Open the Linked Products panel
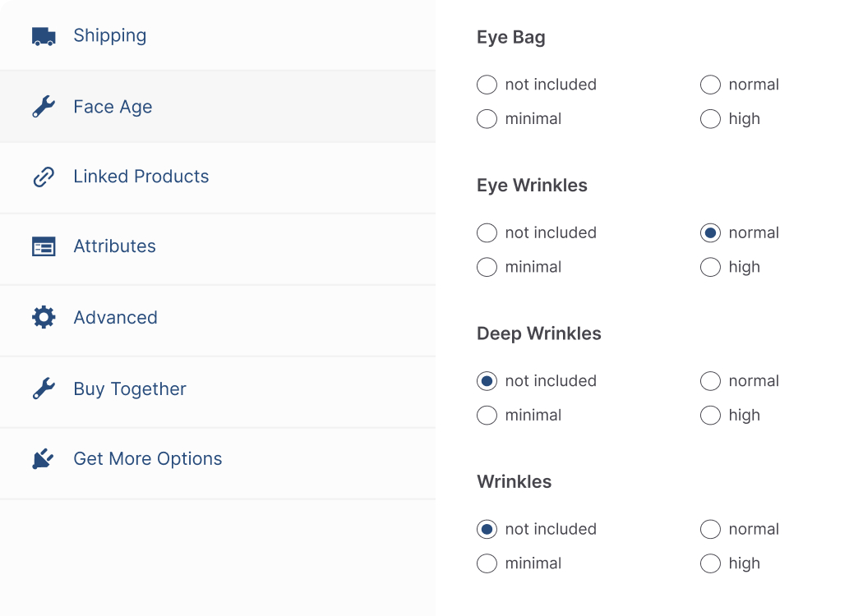Screen dimensions: 863x616 click(141, 177)
